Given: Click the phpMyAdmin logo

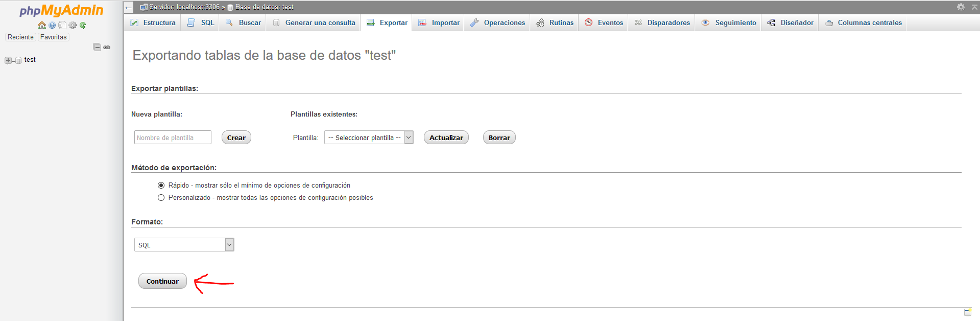Looking at the screenshot, I should (61, 10).
